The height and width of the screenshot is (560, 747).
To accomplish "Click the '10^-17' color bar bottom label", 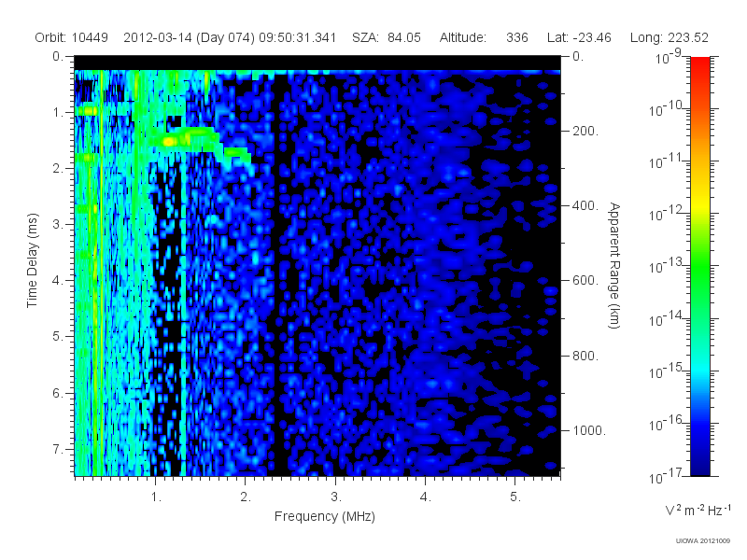I will (x=665, y=476).
